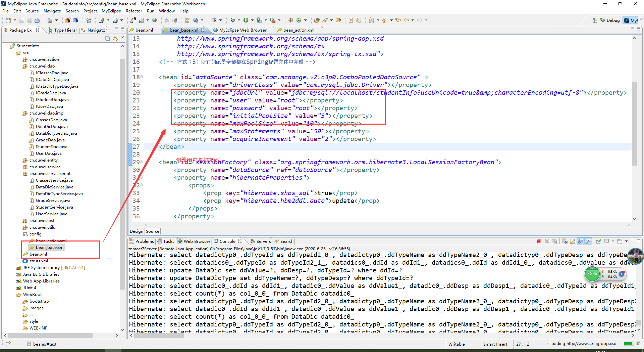Collapse the dataSource bean fold marker
This screenshot has width=644, height=352.
[142, 77]
